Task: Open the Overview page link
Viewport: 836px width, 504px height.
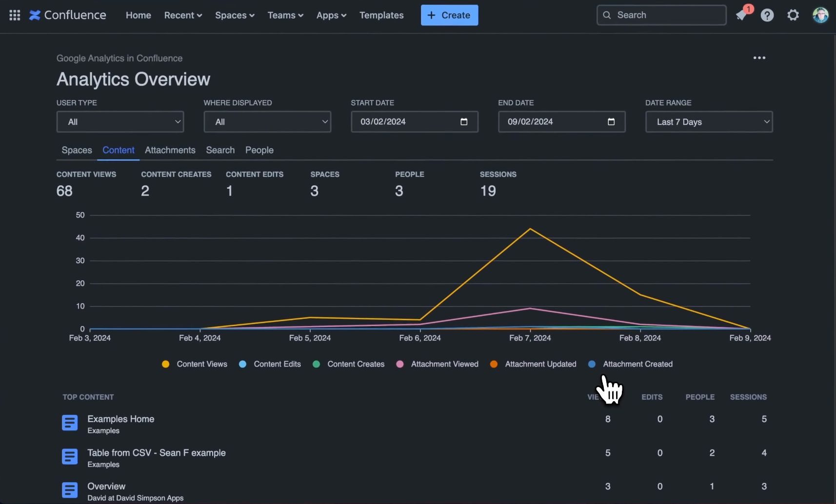Action: click(106, 486)
